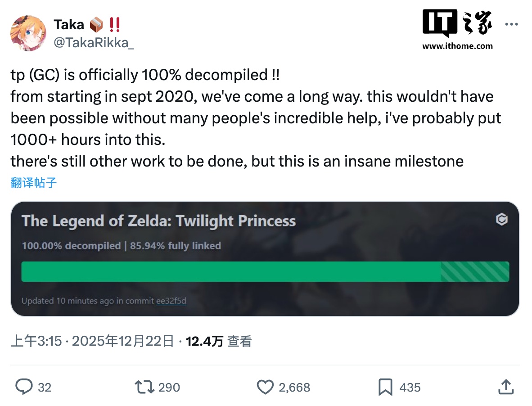The image size is (532, 406).
Task: Click the share upload icon
Action: click(x=506, y=387)
